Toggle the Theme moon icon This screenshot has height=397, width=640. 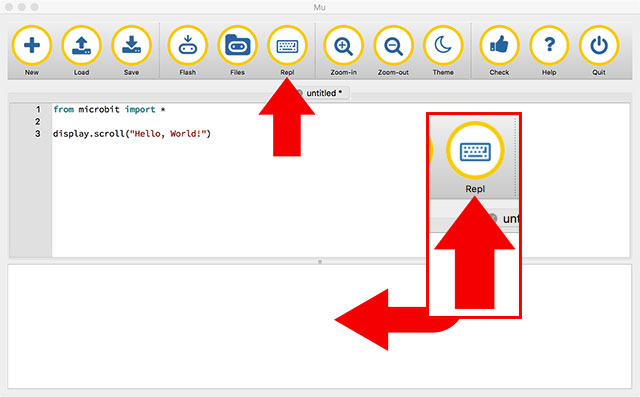tap(443, 45)
